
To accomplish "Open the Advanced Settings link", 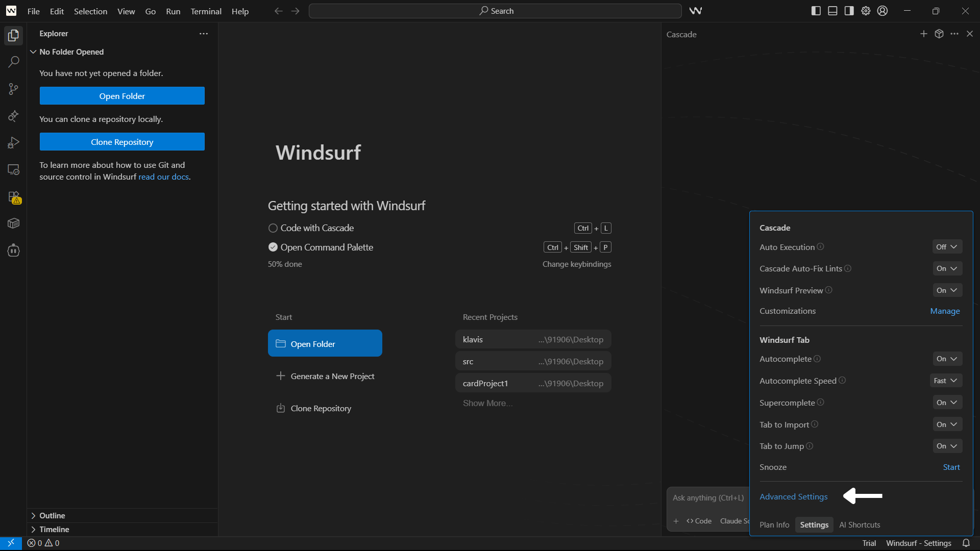I will tap(794, 496).
